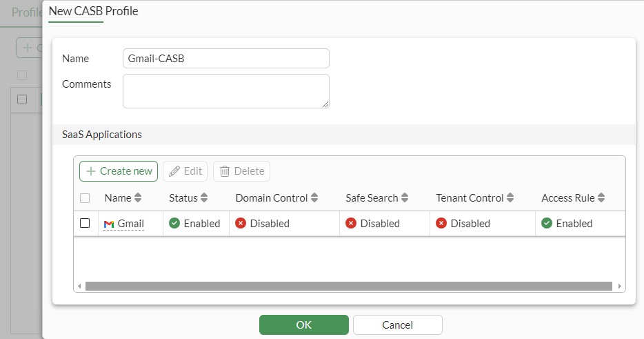Image resolution: width=644 pixels, height=339 pixels.
Task: Click the Edit button with pencil icon
Action: (185, 171)
